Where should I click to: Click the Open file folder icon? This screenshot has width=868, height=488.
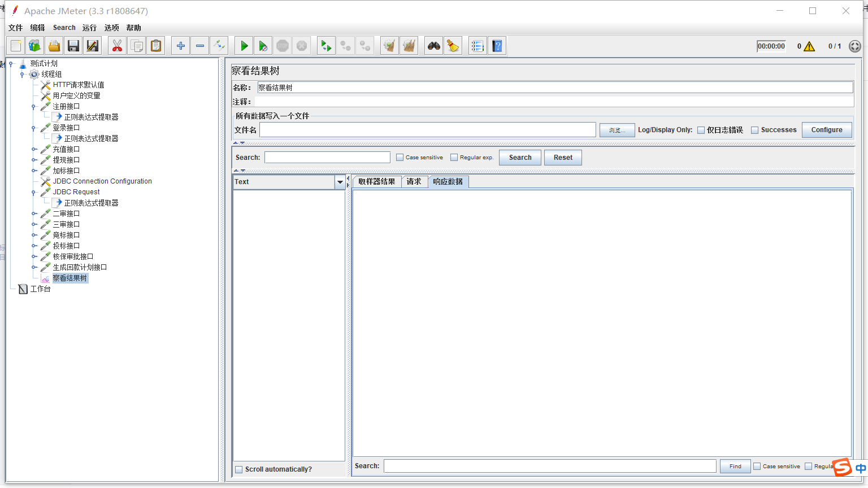(54, 46)
